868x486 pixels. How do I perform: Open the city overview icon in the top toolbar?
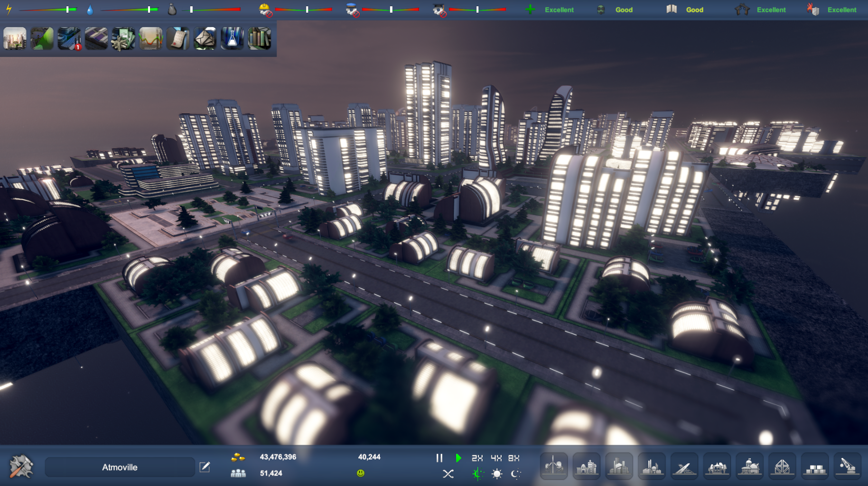[x=15, y=38]
